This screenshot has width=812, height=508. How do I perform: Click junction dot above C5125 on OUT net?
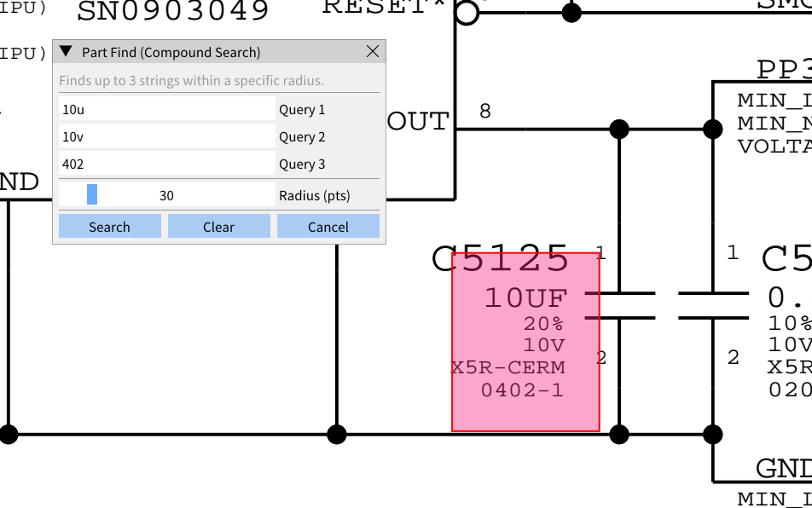(x=620, y=130)
